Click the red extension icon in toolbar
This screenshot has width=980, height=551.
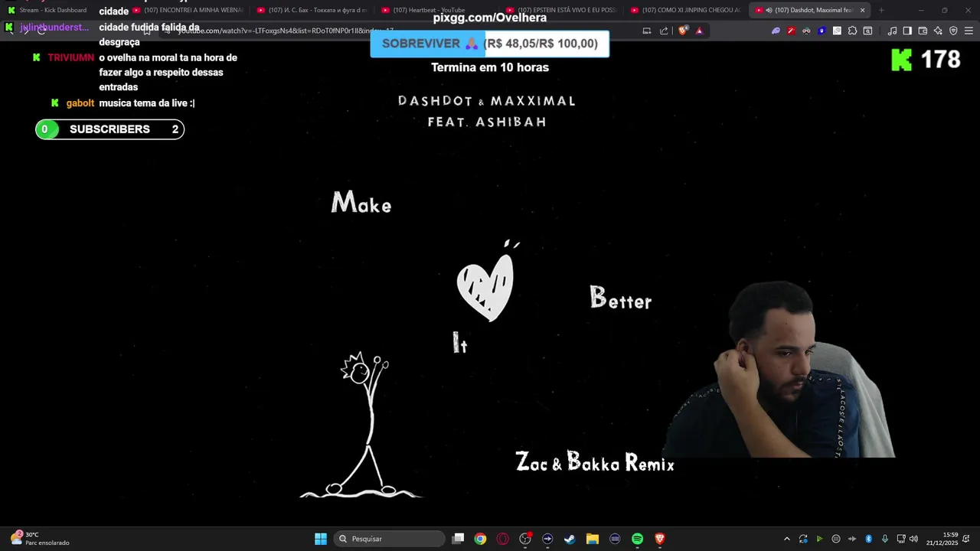(791, 31)
